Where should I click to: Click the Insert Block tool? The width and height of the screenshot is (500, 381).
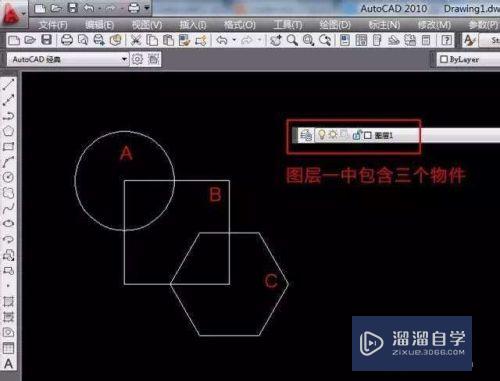point(9,255)
